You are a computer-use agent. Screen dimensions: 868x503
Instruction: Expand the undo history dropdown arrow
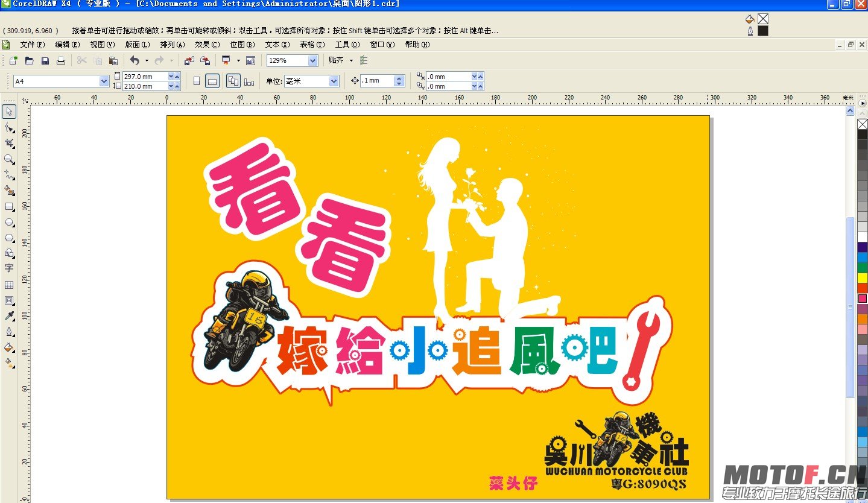147,60
